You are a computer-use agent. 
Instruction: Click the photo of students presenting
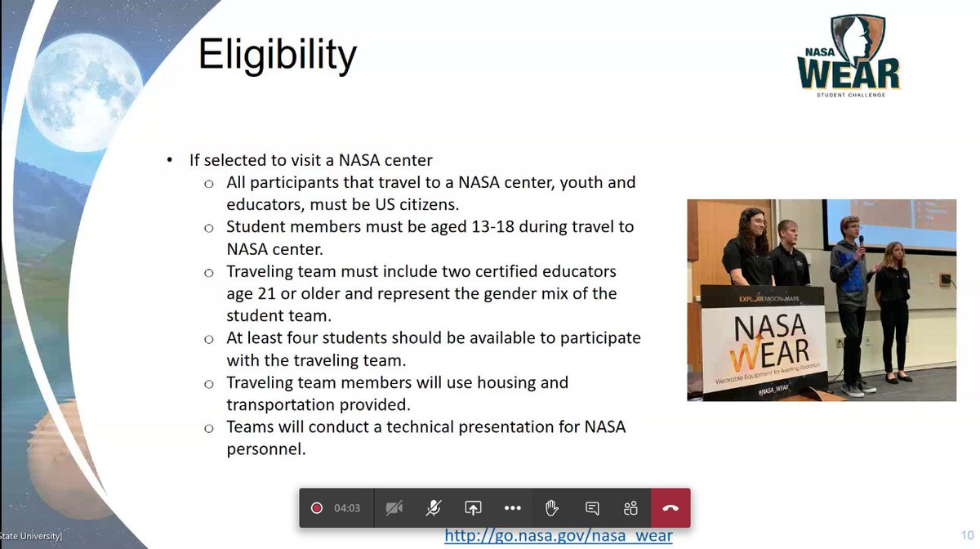[x=822, y=300]
